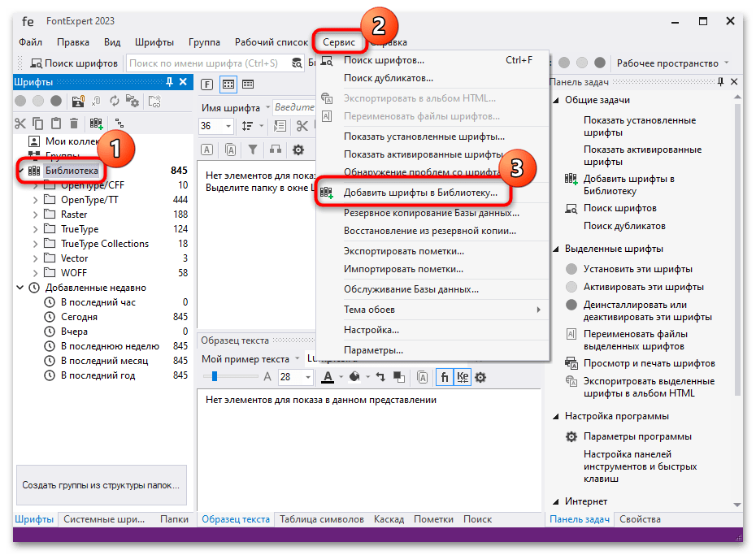Open the font size 36 dropdown
This screenshot has width=756, height=555.
(228, 126)
